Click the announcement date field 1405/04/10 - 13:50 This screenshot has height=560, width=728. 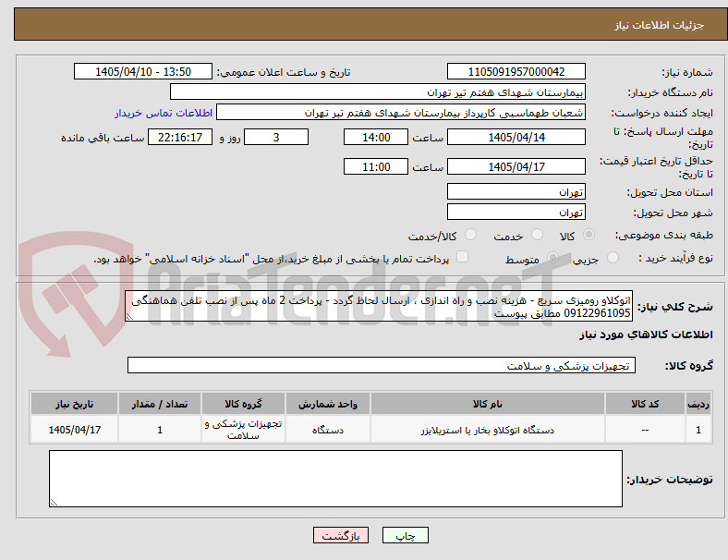tap(143, 71)
